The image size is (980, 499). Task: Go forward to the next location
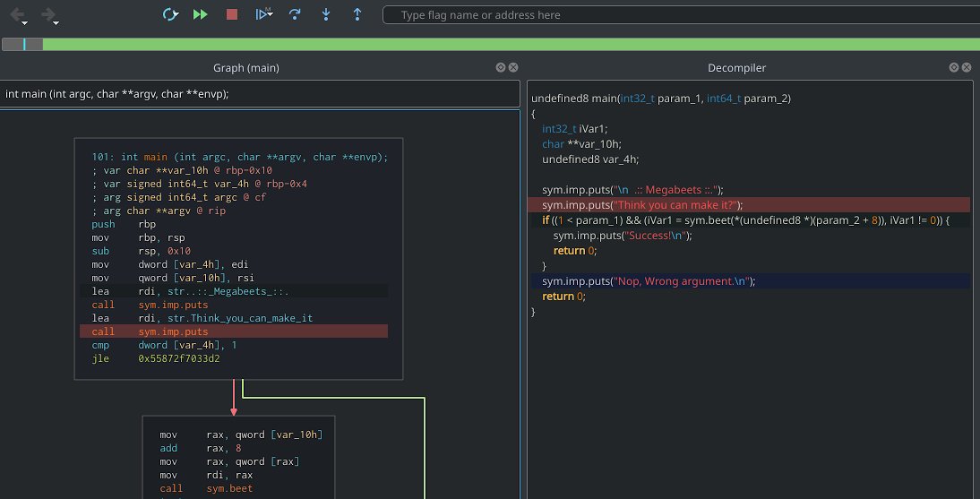click(48, 13)
